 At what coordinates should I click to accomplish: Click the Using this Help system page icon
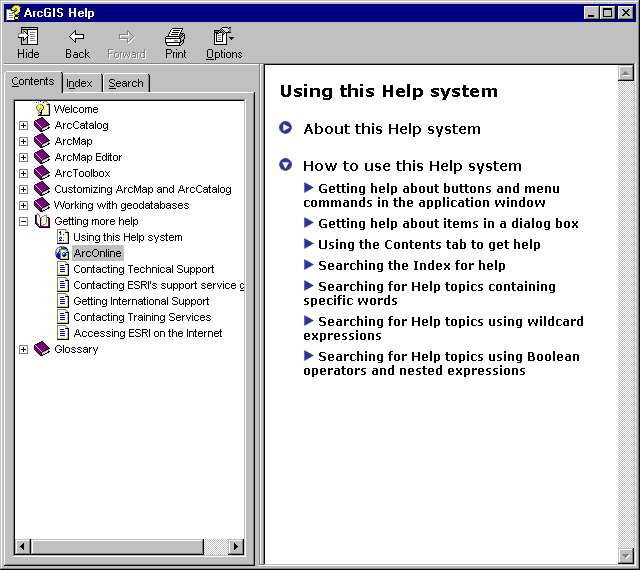pyautogui.click(x=63, y=237)
